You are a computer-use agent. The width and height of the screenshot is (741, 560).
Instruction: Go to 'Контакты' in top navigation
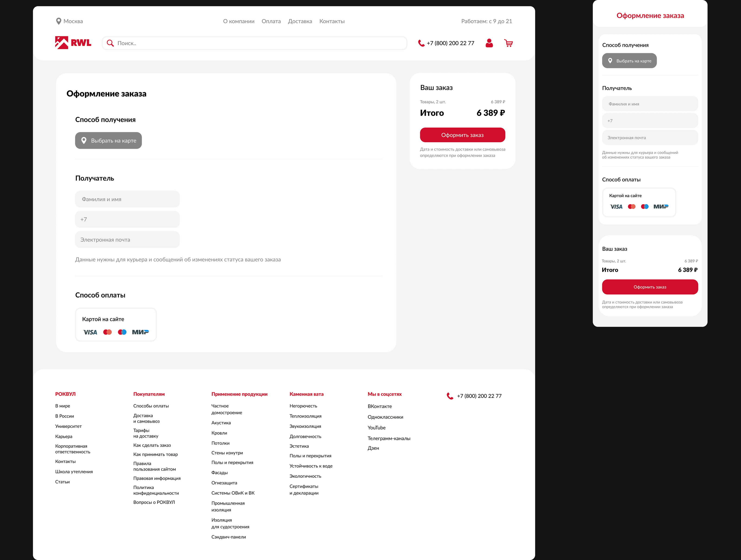[x=332, y=21]
